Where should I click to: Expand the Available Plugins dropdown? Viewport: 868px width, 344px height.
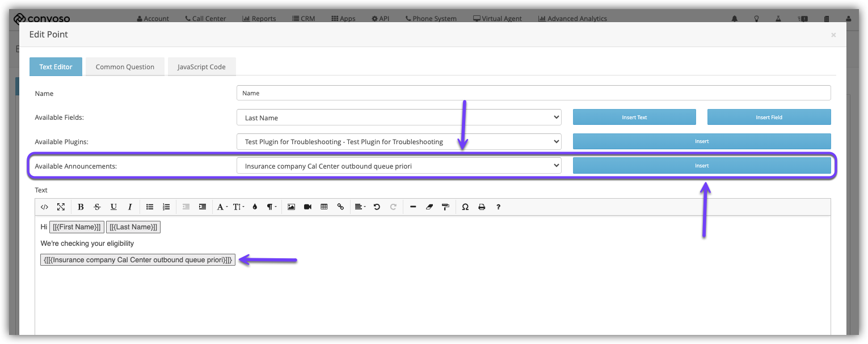398,141
